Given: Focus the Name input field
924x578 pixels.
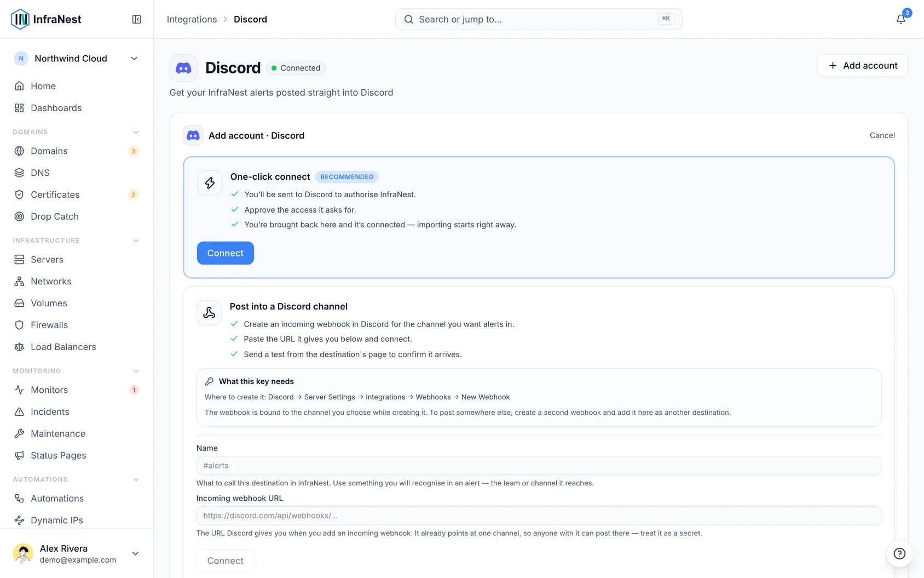Looking at the screenshot, I should (x=539, y=466).
